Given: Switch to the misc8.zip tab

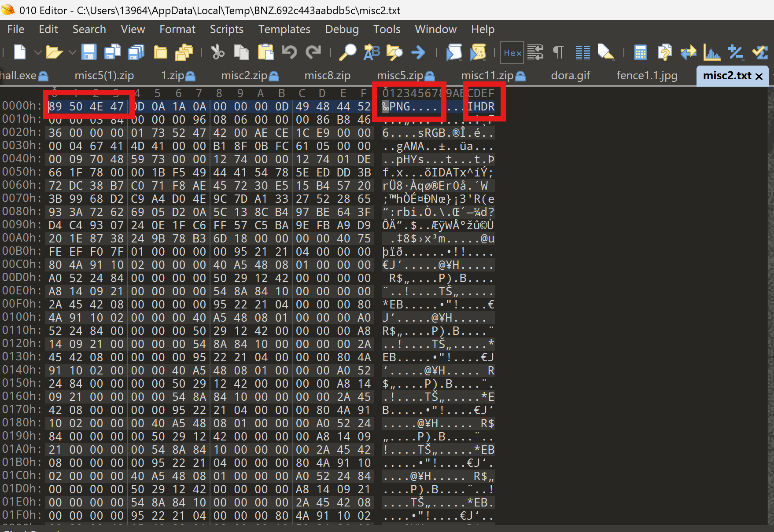Looking at the screenshot, I should click(x=328, y=75).
